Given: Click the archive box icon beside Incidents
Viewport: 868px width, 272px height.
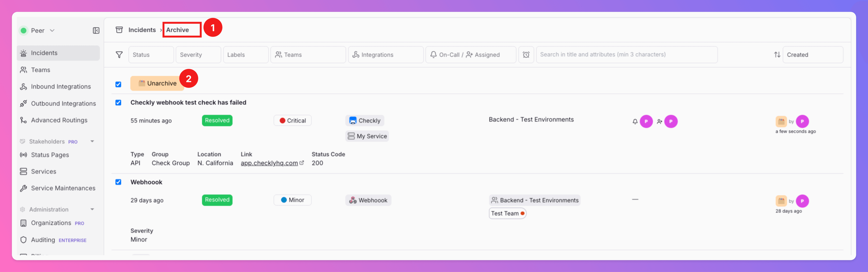Looking at the screenshot, I should (x=119, y=30).
